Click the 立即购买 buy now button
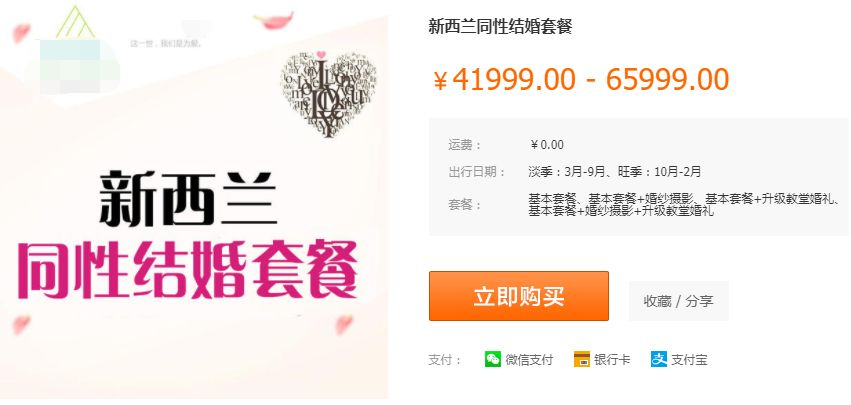The height and width of the screenshot is (405, 851). click(x=519, y=296)
